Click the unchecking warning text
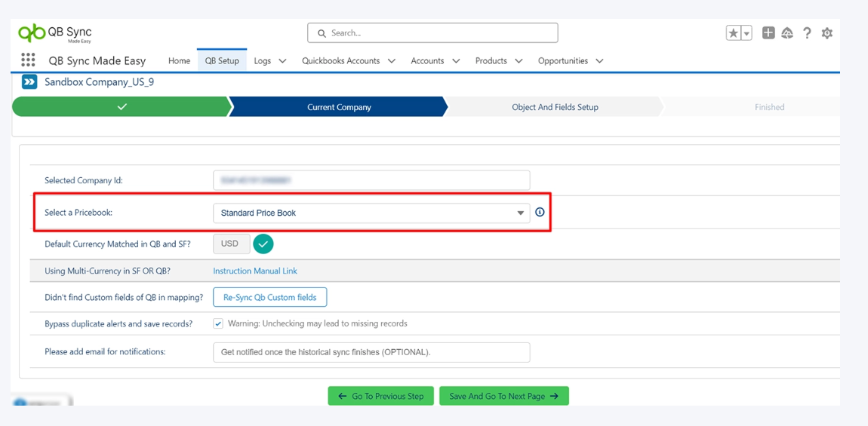This screenshot has width=868, height=426. point(317,323)
